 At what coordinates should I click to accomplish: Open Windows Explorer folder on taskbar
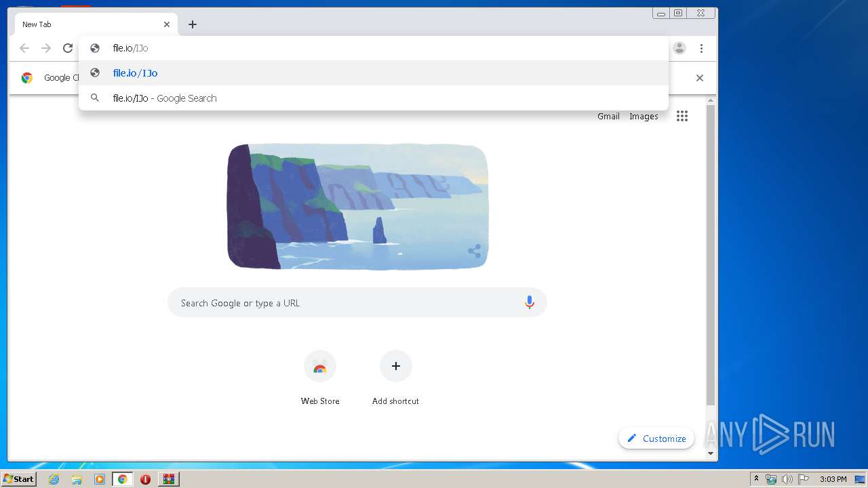77,479
